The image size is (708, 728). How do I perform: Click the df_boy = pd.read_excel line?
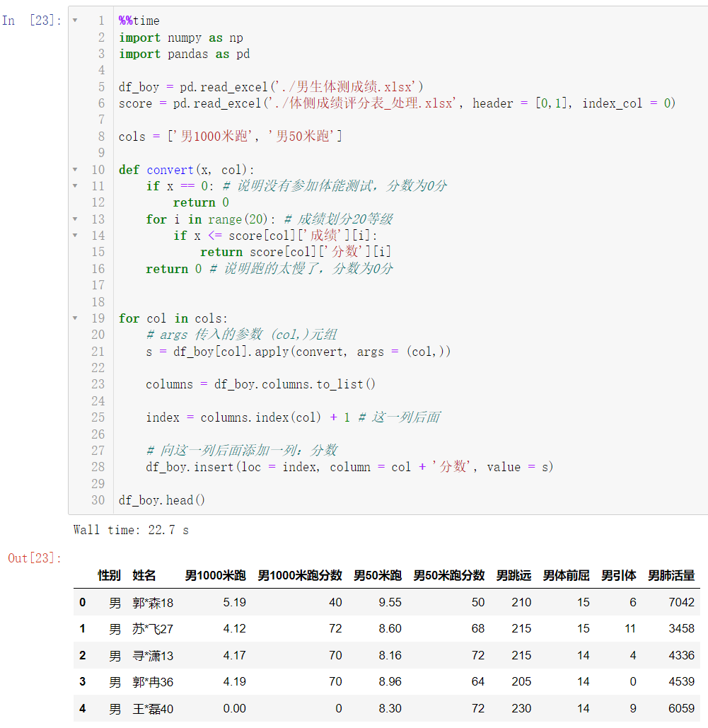click(271, 87)
